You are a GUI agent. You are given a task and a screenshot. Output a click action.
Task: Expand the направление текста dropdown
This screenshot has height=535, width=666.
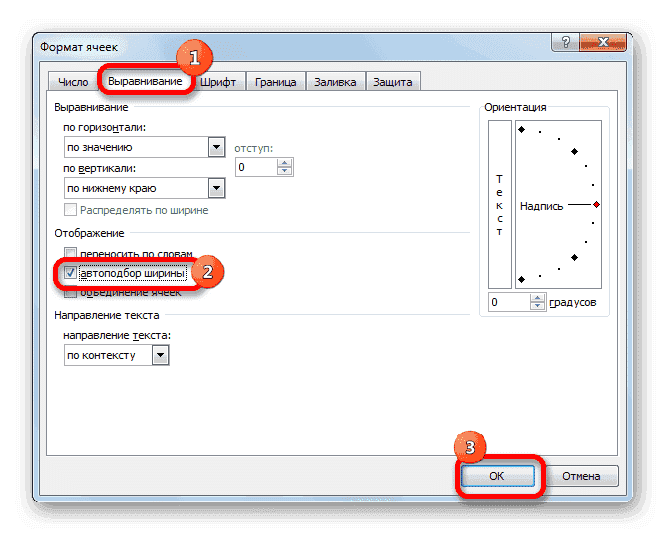(161, 355)
